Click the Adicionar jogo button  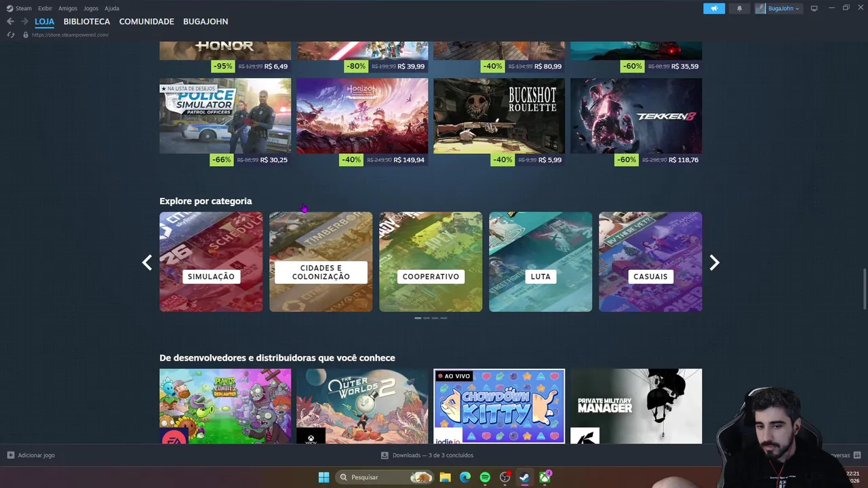[31, 455]
